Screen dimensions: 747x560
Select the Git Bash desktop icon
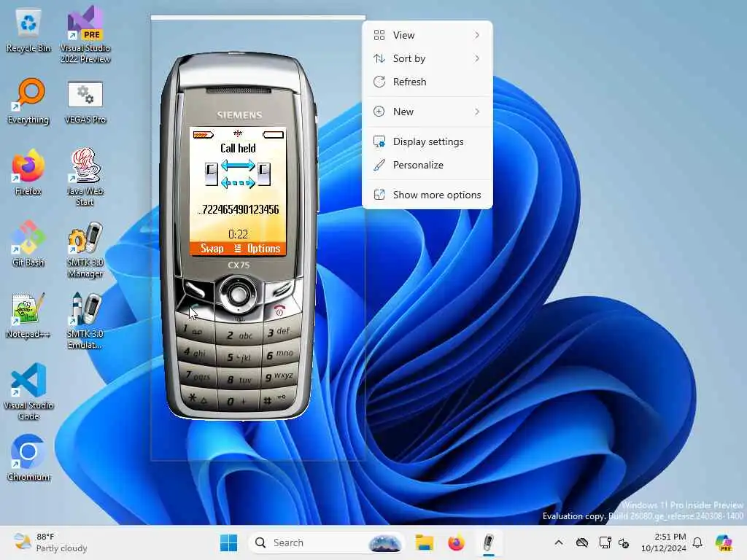coord(28,244)
